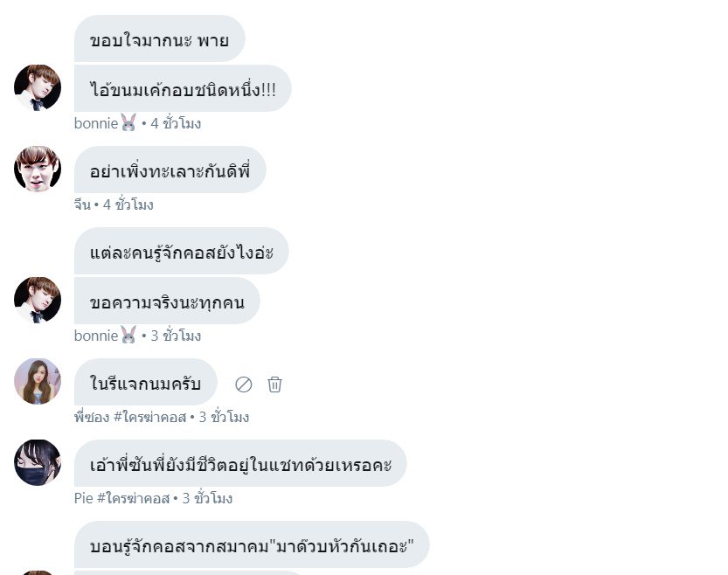
Task: Select the ในรีแจกนมครับ message bubble
Action: [x=145, y=382]
